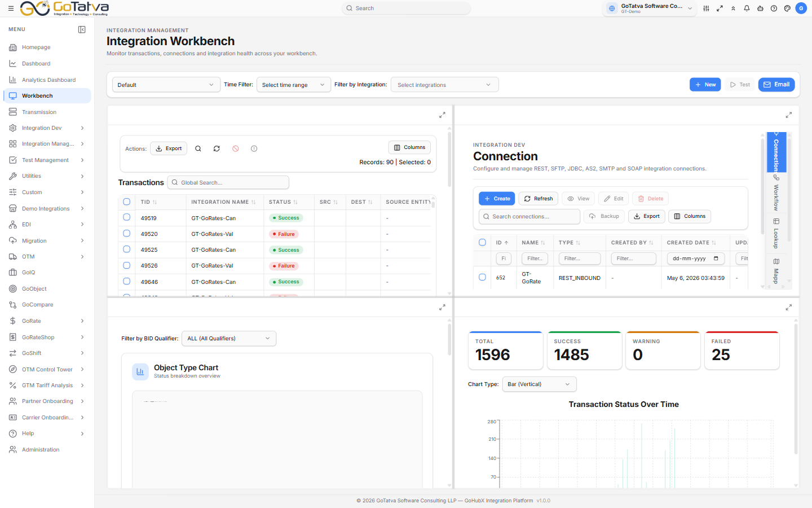Screen dimensions: 812x508
Task: Sort connections by CREATED DATE
Action: [691, 243]
